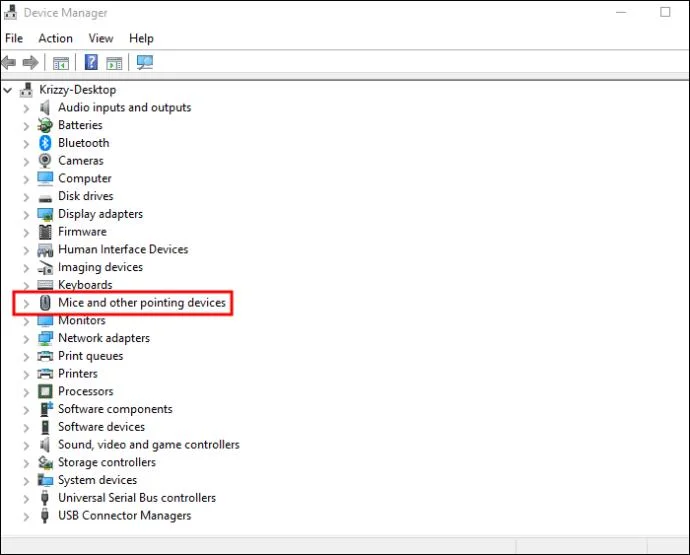Expand the Display adapters category arrow
Viewport: 690px width, 555px height.
pos(26,215)
